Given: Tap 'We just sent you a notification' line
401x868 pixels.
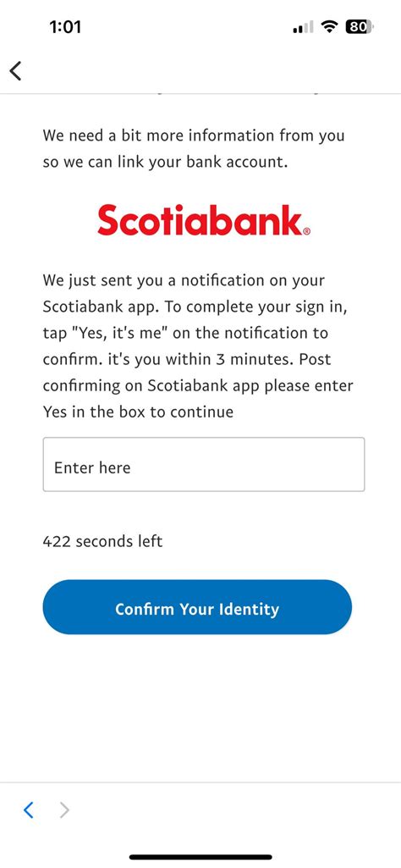Looking at the screenshot, I should tap(184, 280).
